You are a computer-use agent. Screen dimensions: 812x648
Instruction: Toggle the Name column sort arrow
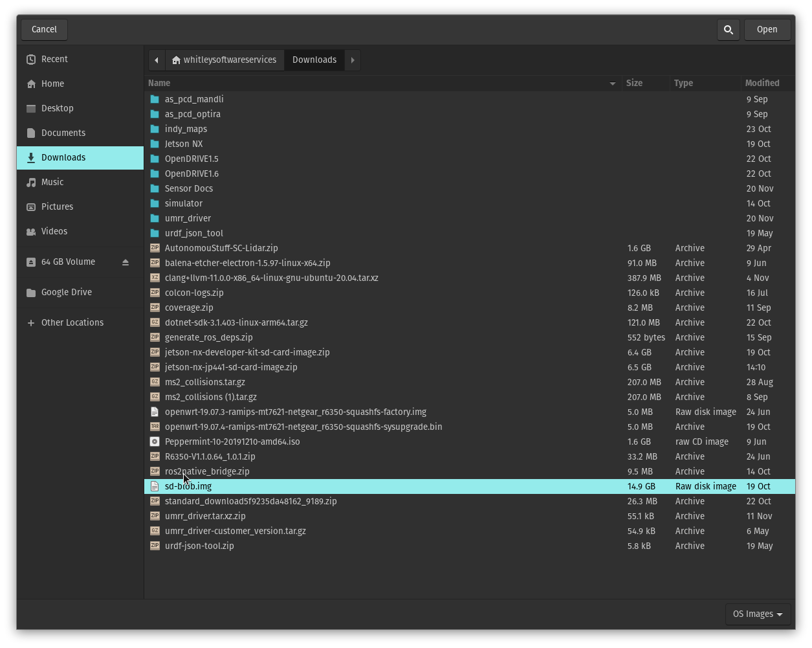613,84
